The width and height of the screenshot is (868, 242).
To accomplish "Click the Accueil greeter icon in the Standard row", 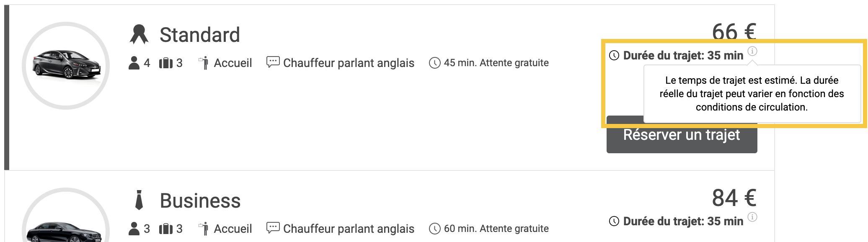I will [204, 63].
